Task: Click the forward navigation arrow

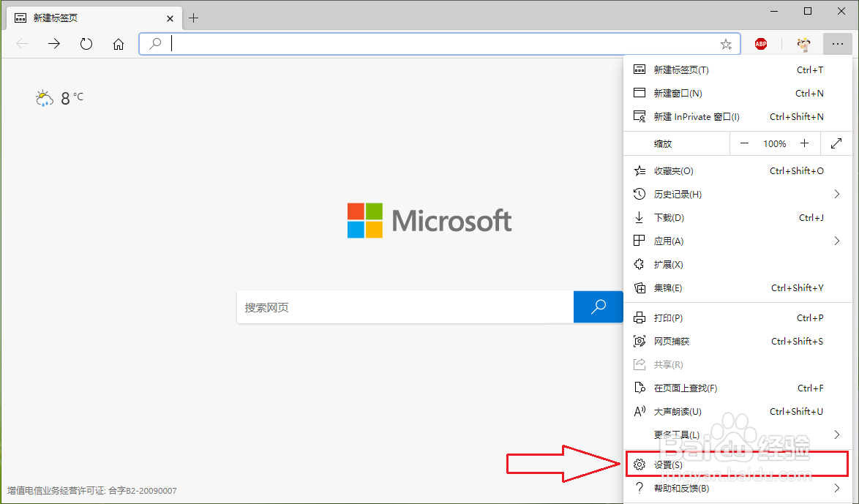Action: click(x=53, y=44)
